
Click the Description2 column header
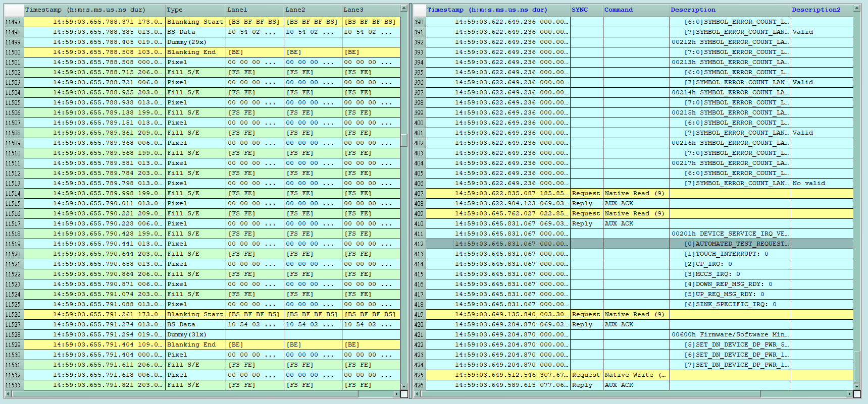[x=822, y=10]
